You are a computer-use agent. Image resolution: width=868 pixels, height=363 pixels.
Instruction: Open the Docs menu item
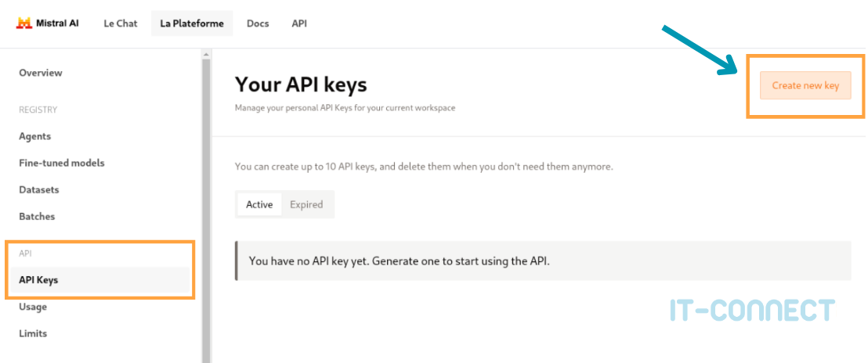[x=258, y=23]
